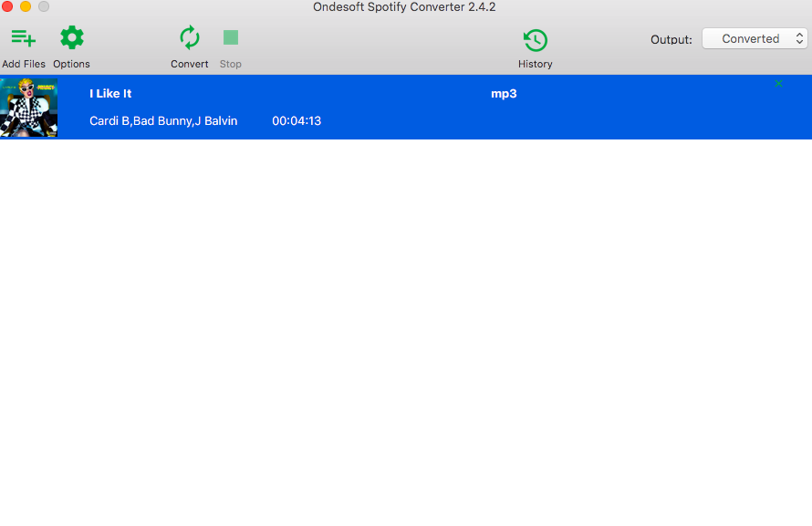This screenshot has height=526, width=812.
Task: Click the Output: label
Action: (x=671, y=40)
